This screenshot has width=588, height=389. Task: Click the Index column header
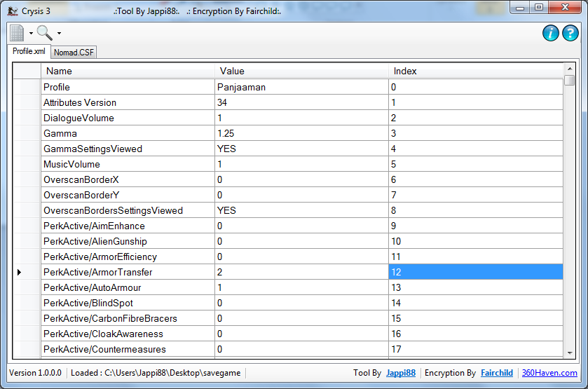click(x=475, y=71)
